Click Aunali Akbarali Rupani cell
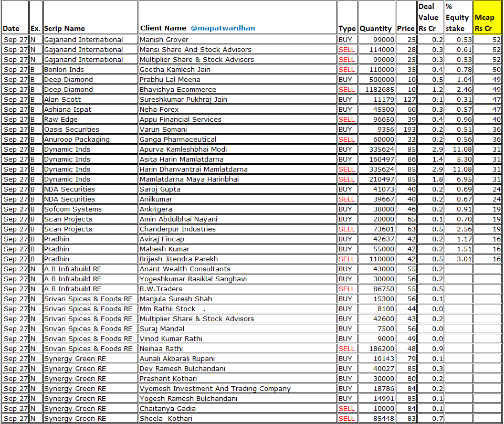 237,358
